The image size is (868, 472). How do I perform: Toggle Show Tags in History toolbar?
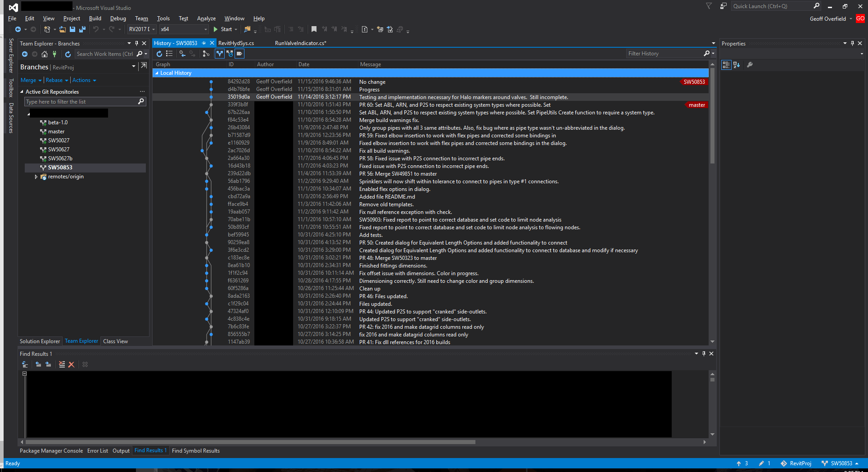click(x=240, y=54)
